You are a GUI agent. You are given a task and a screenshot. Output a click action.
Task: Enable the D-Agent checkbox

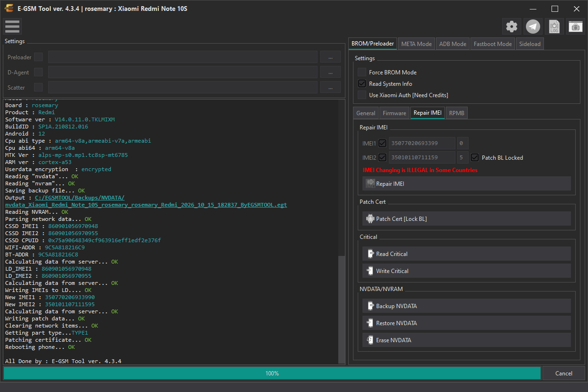click(38, 72)
